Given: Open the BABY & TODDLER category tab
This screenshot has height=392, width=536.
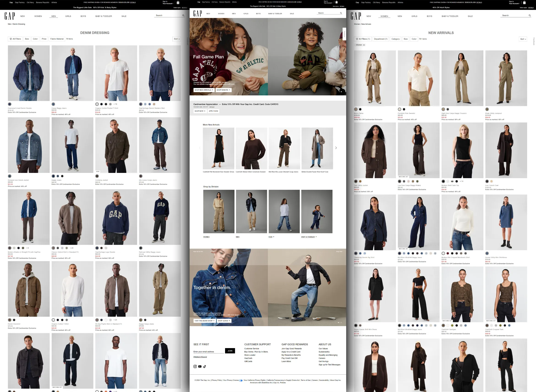Looking at the screenshot, I should (x=103, y=16).
